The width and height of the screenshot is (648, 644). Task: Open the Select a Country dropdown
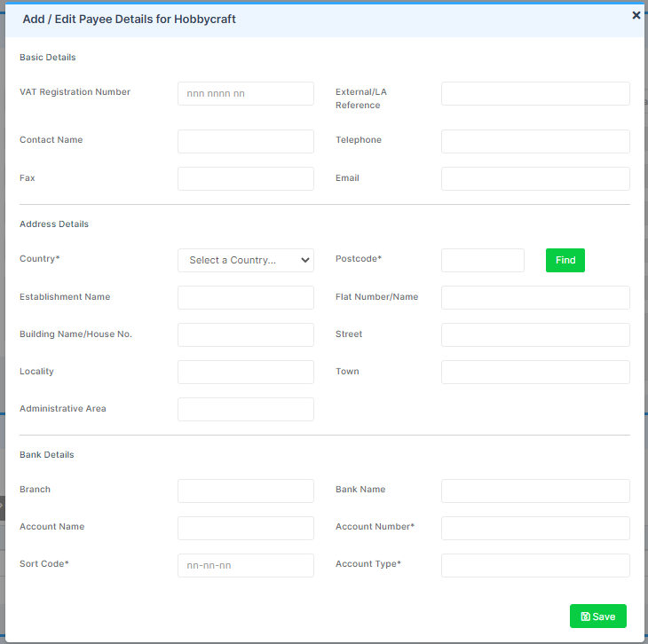(x=246, y=260)
